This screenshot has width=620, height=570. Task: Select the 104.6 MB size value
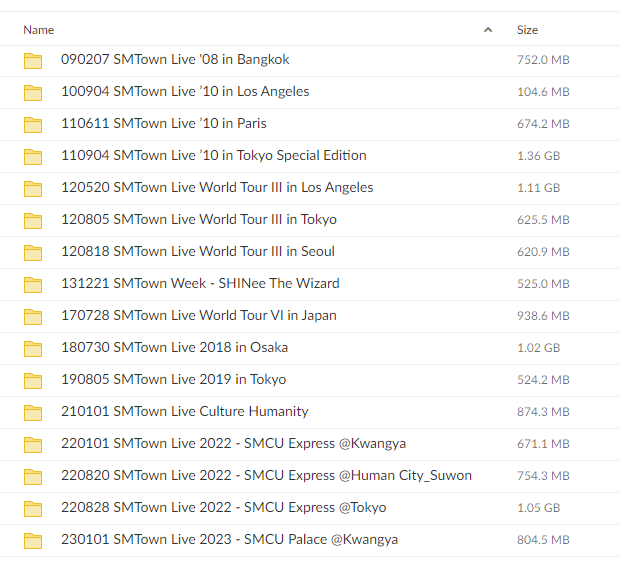tap(543, 92)
